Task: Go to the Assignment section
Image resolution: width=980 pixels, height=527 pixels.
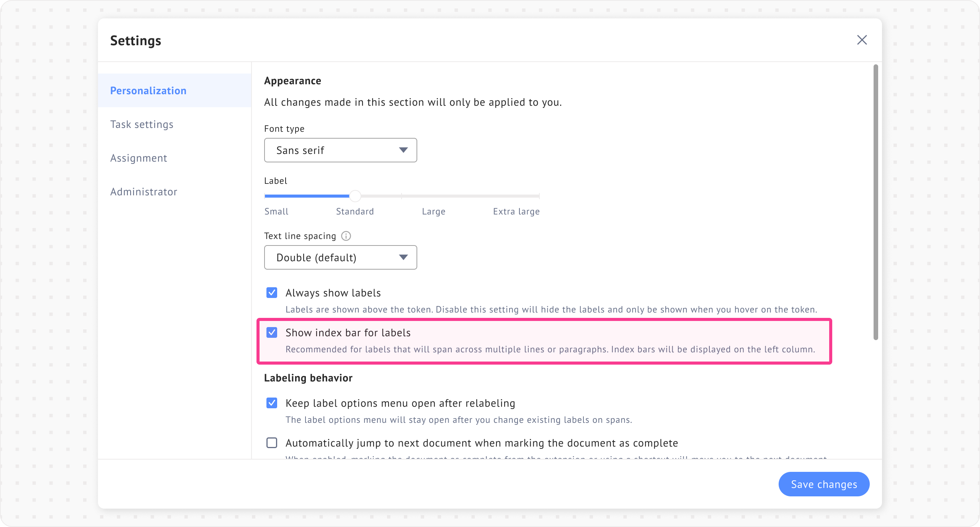Action: (x=139, y=158)
